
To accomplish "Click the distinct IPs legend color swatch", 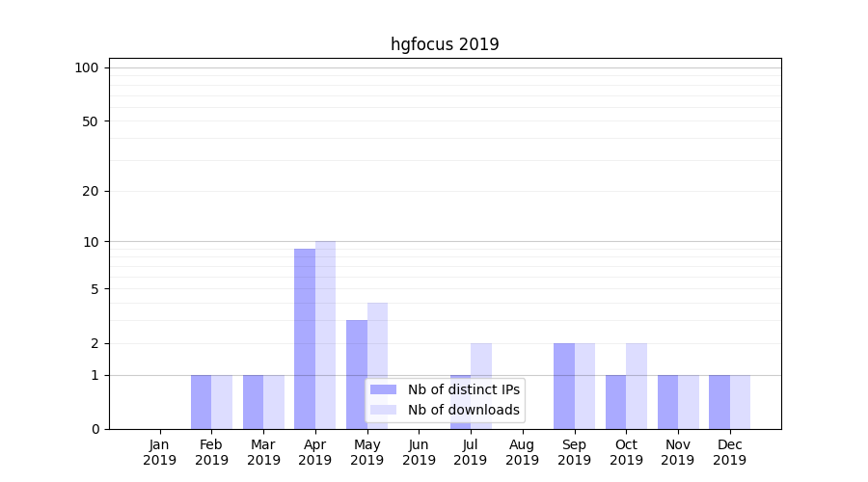I will 383,389.
